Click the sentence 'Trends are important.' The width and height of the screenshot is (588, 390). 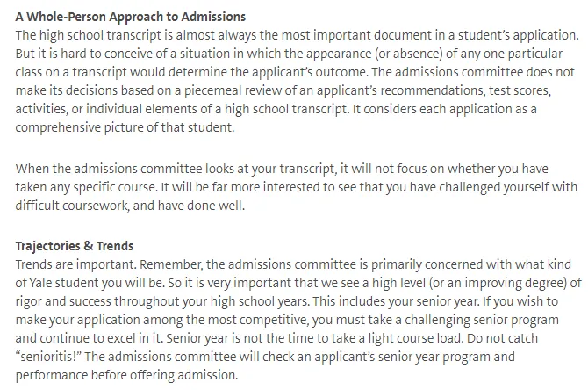(76, 264)
